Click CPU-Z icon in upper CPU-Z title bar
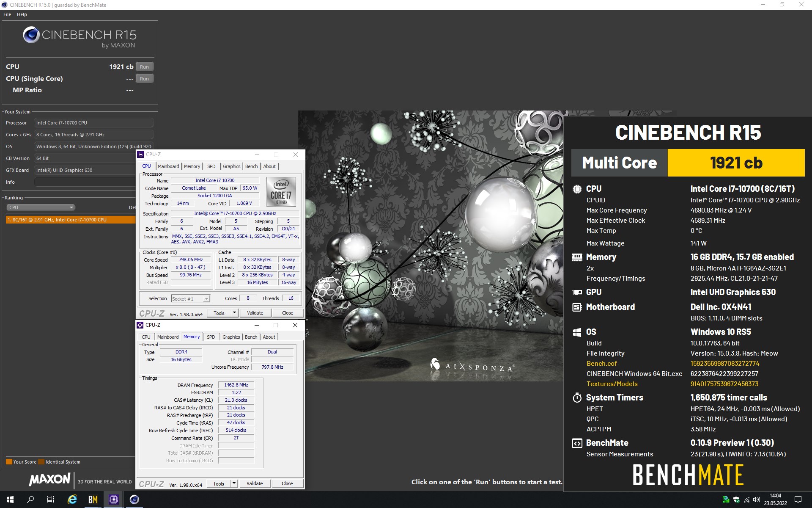This screenshot has height=508, width=812. pyautogui.click(x=140, y=155)
